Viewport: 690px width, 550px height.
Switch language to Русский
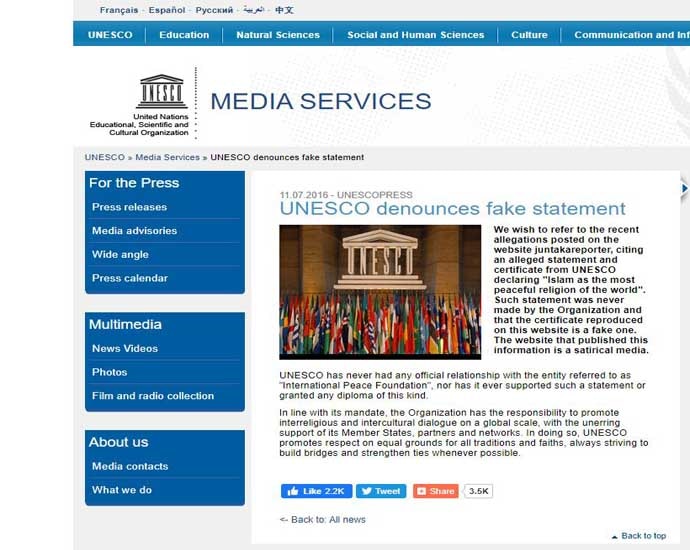click(x=214, y=10)
